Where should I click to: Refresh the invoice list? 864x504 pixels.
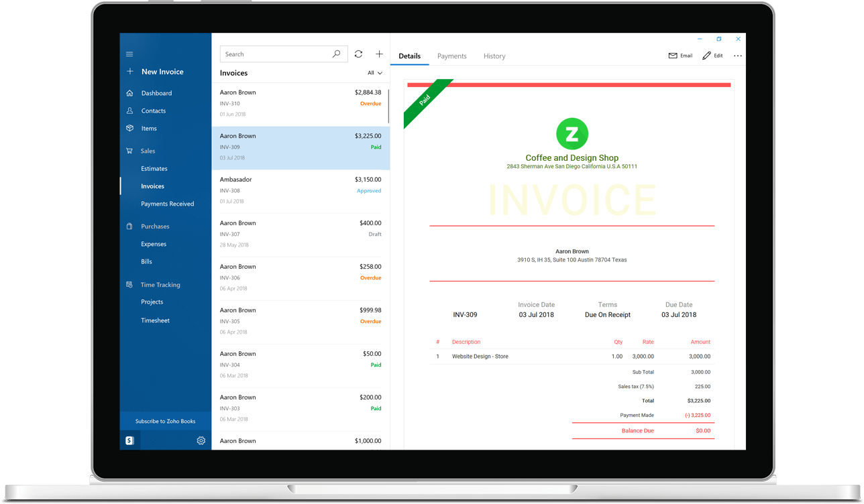click(358, 54)
